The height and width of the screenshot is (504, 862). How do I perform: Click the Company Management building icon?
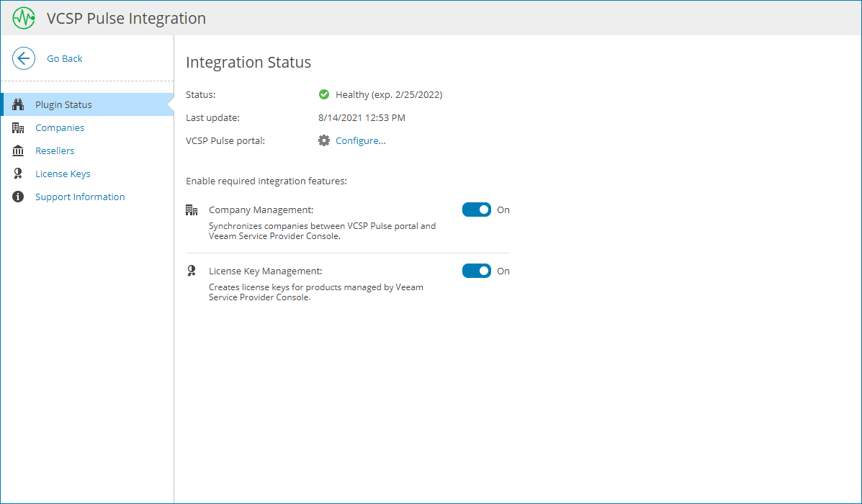pos(192,210)
